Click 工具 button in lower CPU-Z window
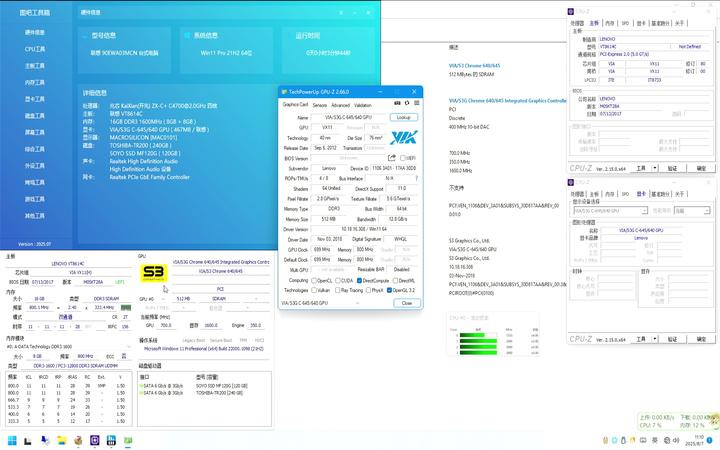Viewport: 720px width, 450px height. (641, 339)
